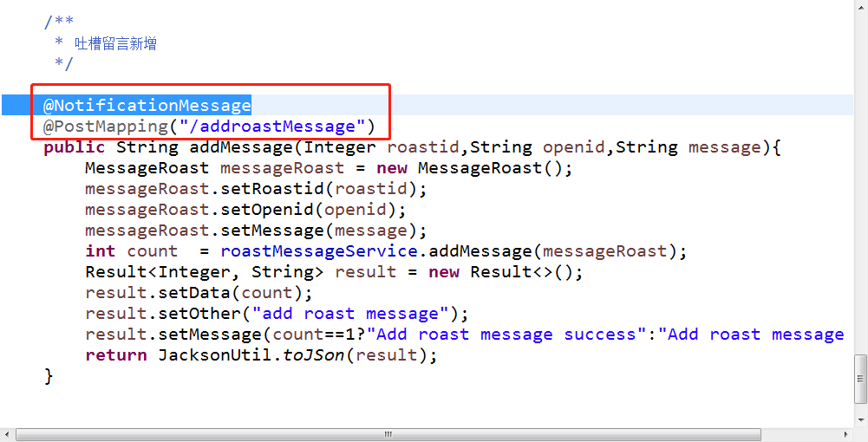
Task: Click the Integer parameter type
Action: click(x=340, y=147)
